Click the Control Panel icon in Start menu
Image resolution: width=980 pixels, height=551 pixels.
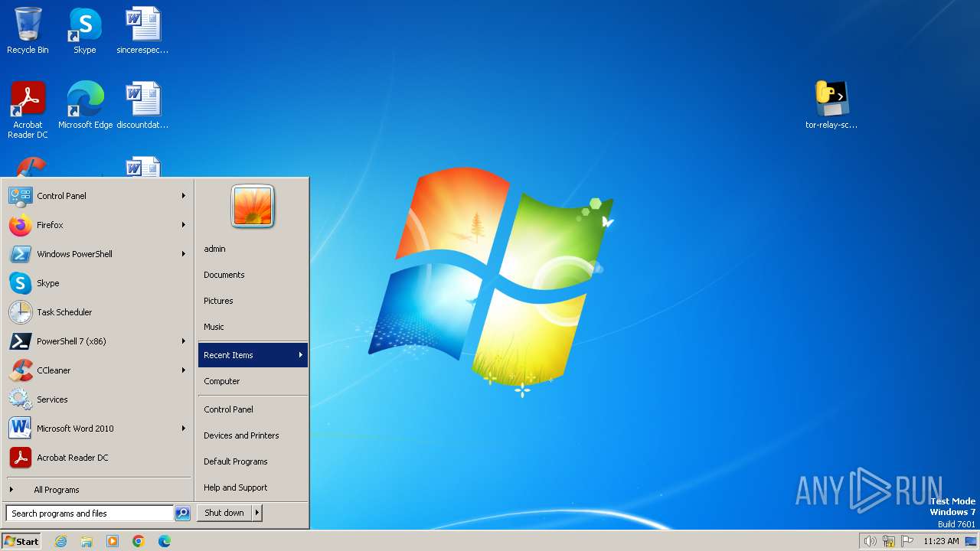[20, 196]
